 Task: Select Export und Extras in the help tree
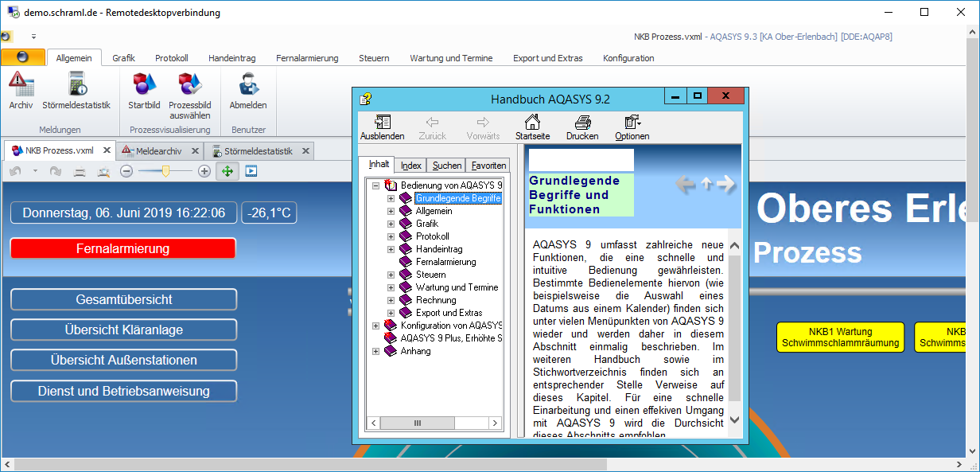(x=449, y=313)
